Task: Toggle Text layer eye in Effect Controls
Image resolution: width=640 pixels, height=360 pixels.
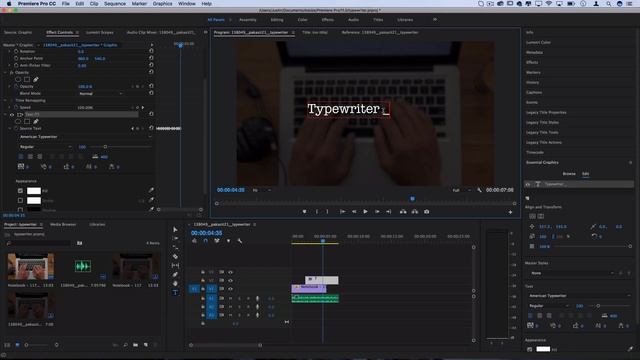Action: pos(12,115)
